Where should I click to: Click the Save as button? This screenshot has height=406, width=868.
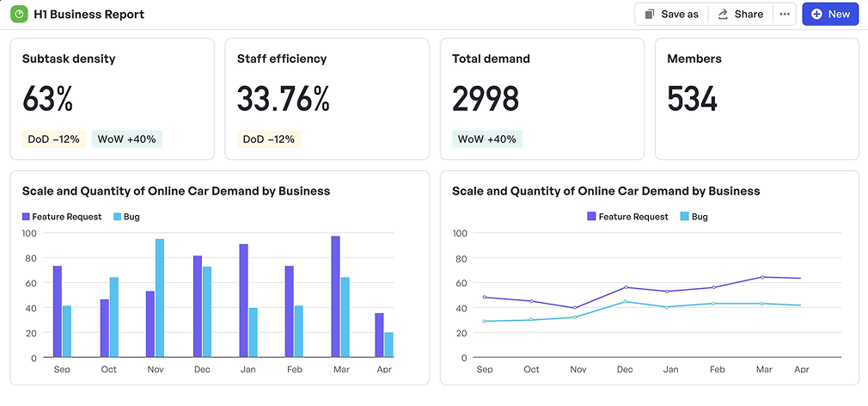671,14
